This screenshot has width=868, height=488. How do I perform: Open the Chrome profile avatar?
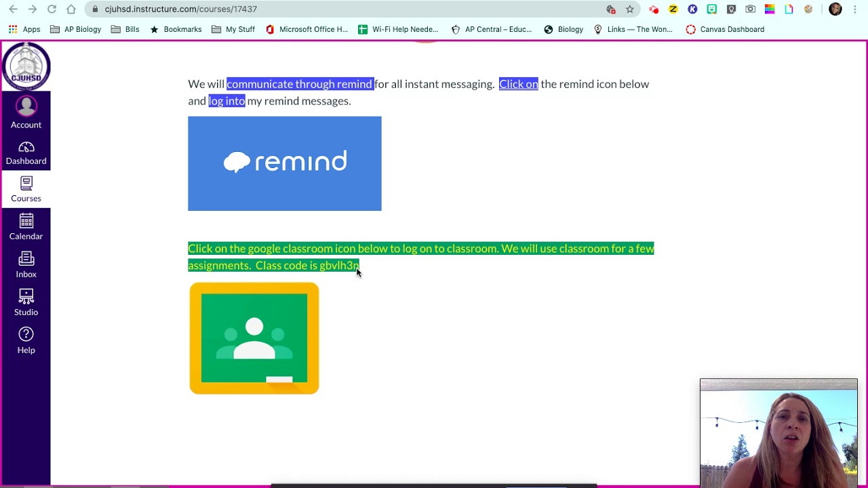[x=835, y=9]
